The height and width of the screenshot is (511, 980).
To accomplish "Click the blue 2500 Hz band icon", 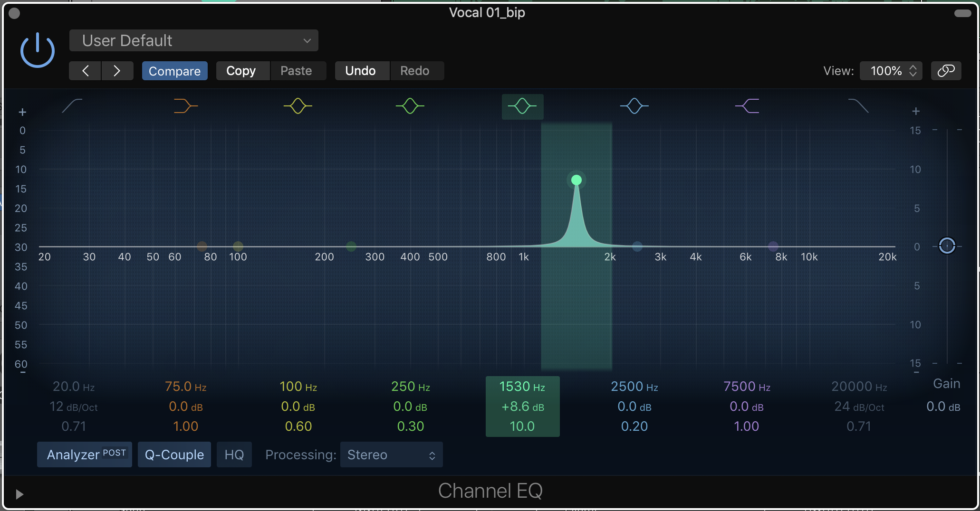I will coord(634,105).
